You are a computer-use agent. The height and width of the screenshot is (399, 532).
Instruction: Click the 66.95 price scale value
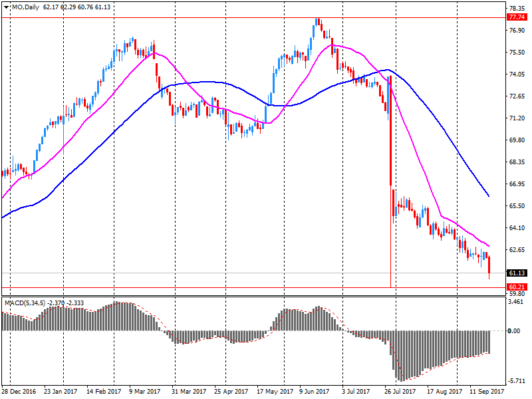click(517, 184)
